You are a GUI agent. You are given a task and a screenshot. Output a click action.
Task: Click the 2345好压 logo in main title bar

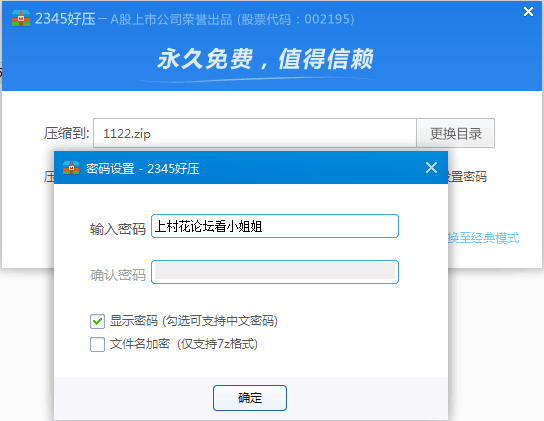tap(21, 18)
